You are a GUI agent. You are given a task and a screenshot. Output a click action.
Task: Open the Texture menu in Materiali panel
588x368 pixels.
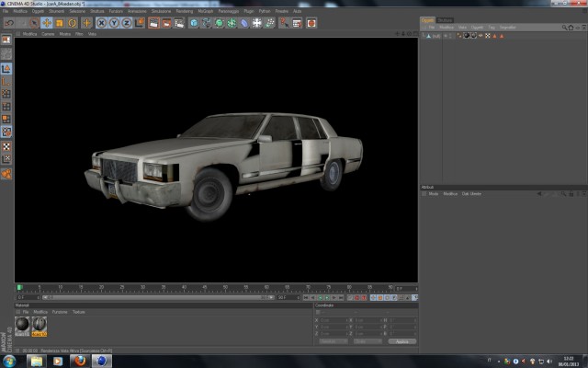click(79, 312)
